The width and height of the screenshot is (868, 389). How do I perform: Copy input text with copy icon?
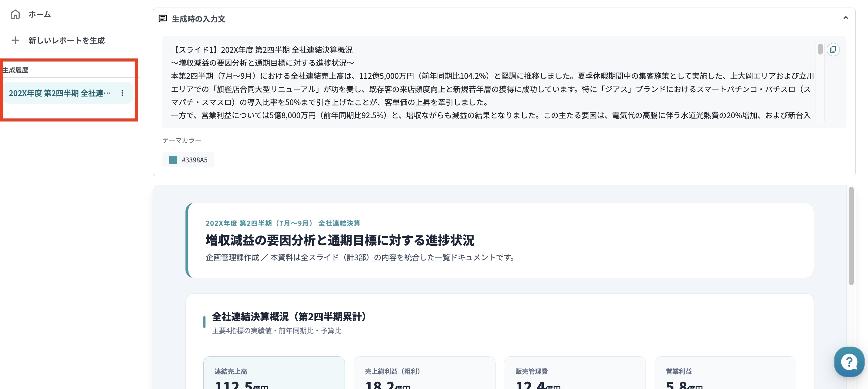coord(833,49)
